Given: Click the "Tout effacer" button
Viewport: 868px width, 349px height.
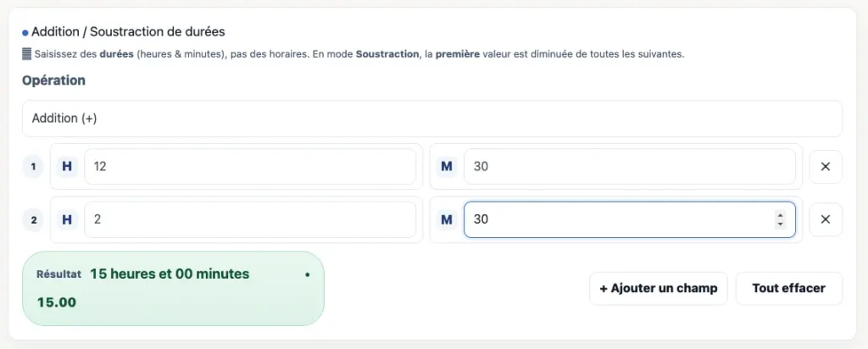Looking at the screenshot, I should coord(788,288).
